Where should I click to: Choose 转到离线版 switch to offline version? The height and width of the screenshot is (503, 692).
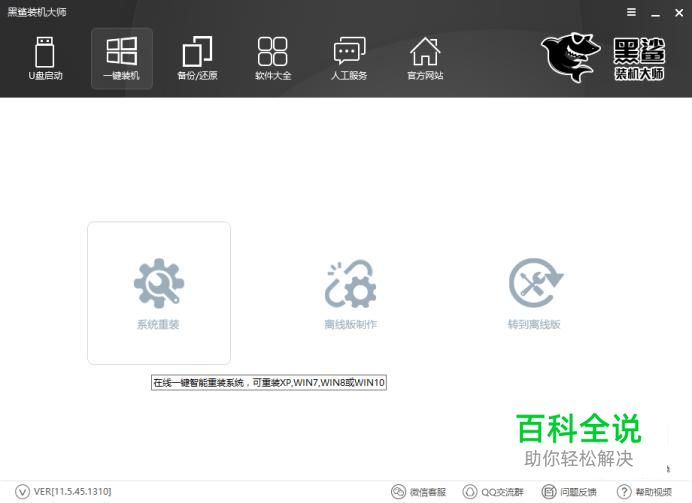(x=534, y=294)
